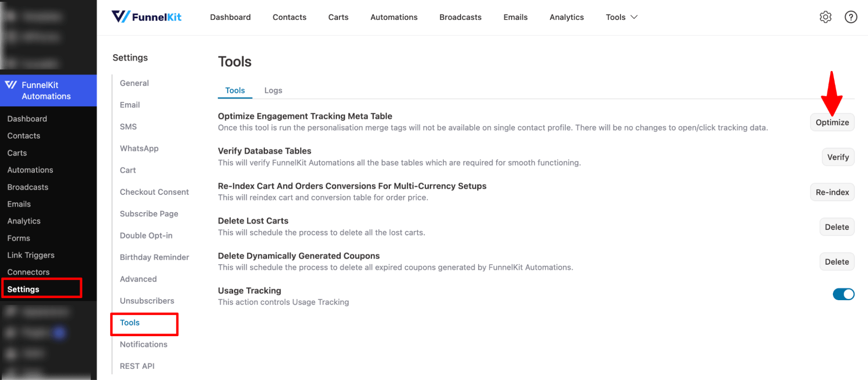868x380 pixels.
Task: Select Tools in settings sidebar
Action: [x=129, y=322]
